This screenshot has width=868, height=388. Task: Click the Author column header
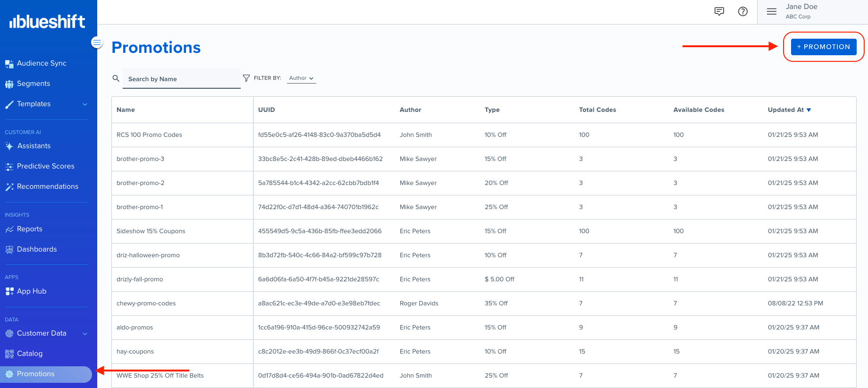pos(410,110)
